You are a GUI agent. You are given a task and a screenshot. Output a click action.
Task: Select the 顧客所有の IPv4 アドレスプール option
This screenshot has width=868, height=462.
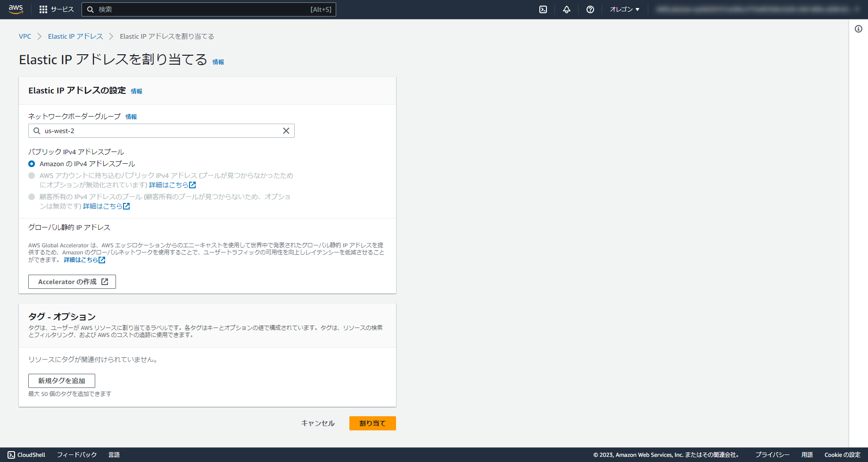[32, 196]
